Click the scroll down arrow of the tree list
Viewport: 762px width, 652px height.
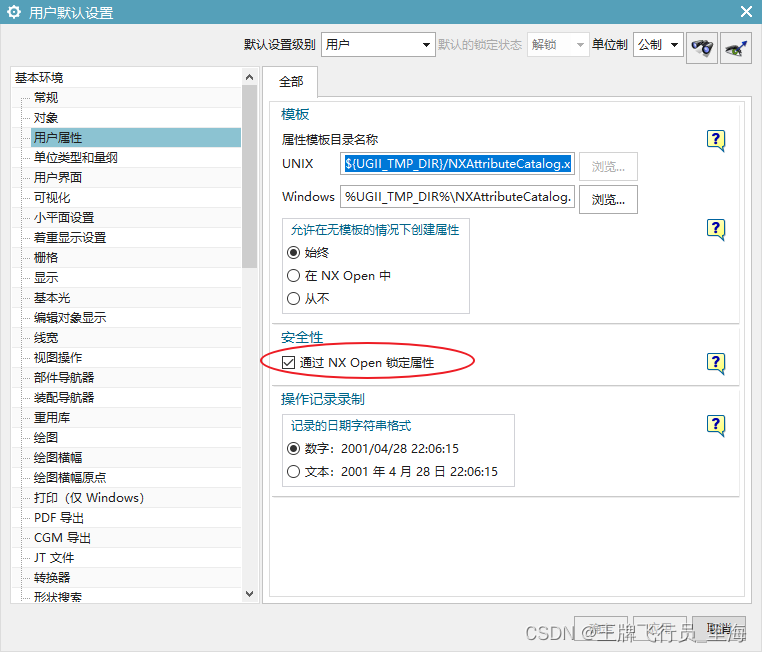[x=249, y=594]
